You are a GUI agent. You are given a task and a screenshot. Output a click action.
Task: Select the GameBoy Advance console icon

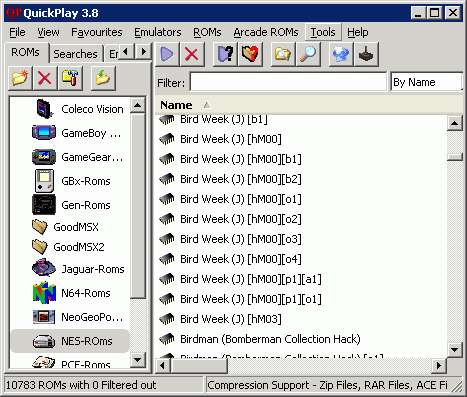(x=44, y=133)
